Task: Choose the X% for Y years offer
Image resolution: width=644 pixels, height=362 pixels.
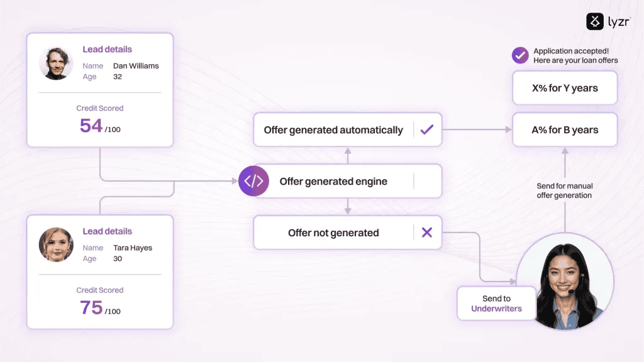Action: tap(565, 88)
